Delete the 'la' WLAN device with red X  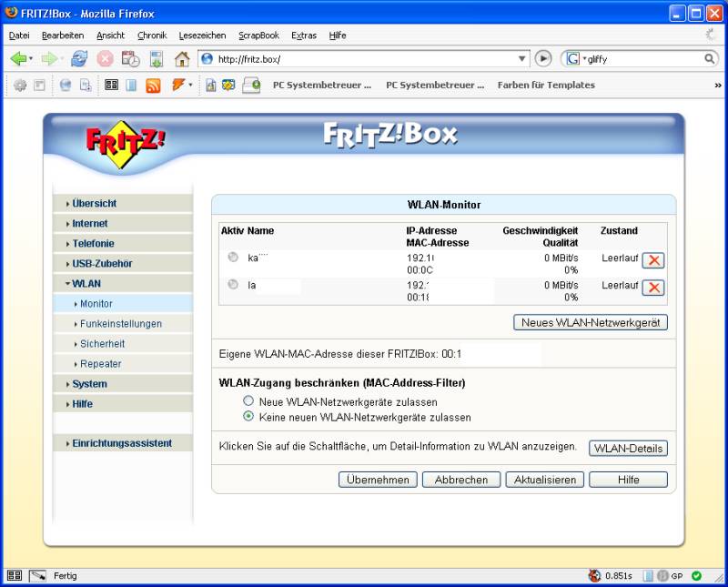[x=653, y=288]
